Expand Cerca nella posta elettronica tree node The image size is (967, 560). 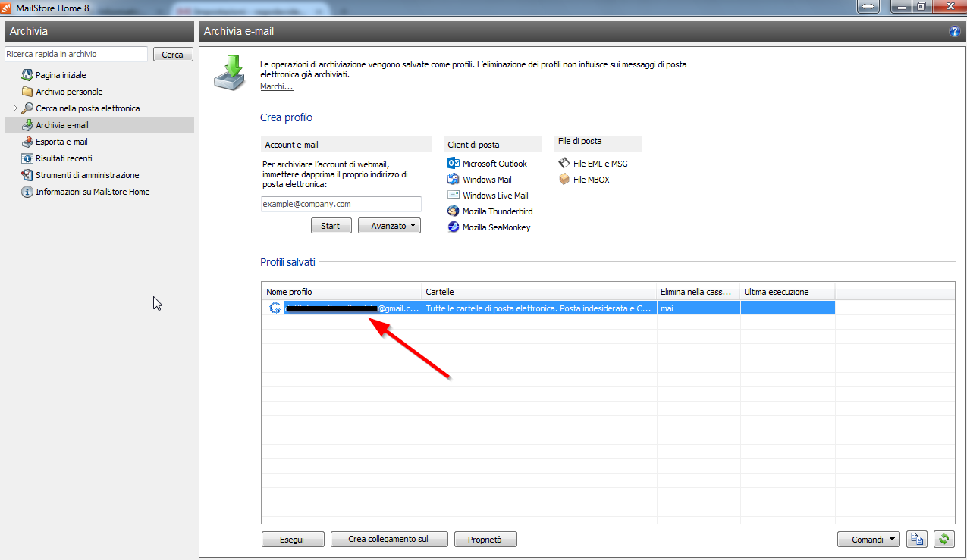click(15, 108)
